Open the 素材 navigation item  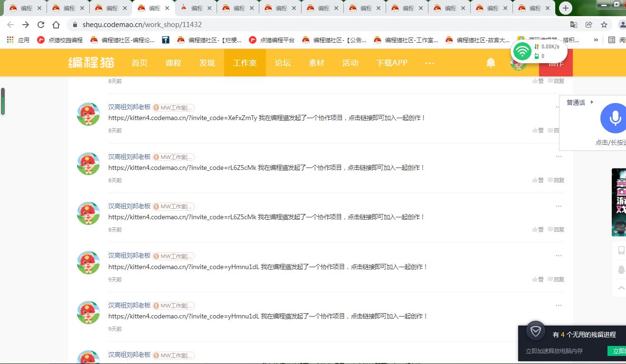(x=316, y=63)
